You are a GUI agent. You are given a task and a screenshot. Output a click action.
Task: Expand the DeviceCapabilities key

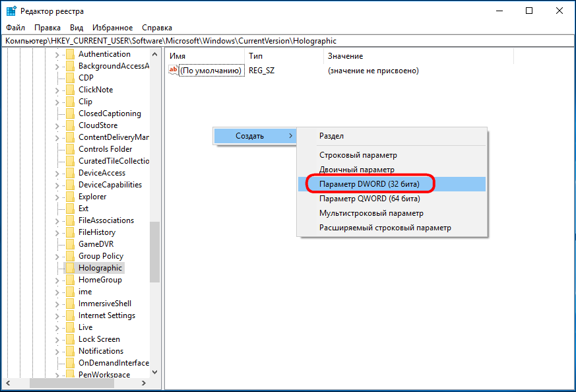point(57,185)
